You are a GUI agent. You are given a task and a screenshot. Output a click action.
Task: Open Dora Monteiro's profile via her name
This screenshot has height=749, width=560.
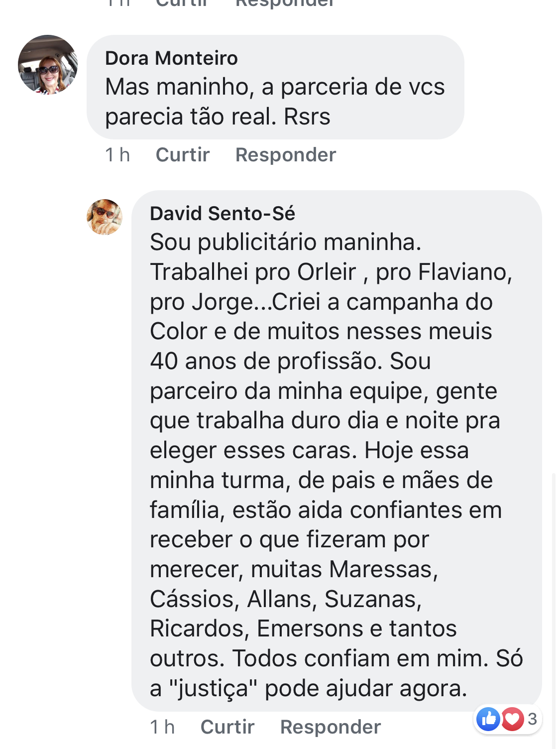tap(171, 58)
